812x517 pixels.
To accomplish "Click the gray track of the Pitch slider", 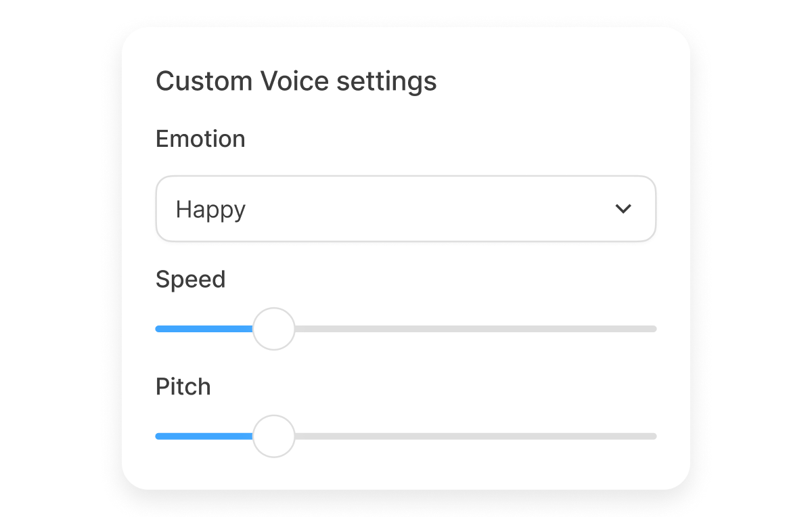I will 474,436.
